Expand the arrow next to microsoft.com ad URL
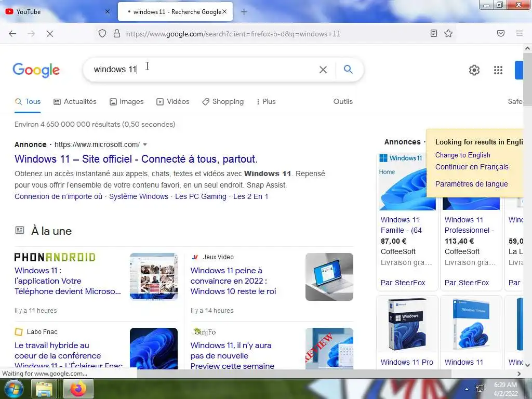 coord(145,144)
